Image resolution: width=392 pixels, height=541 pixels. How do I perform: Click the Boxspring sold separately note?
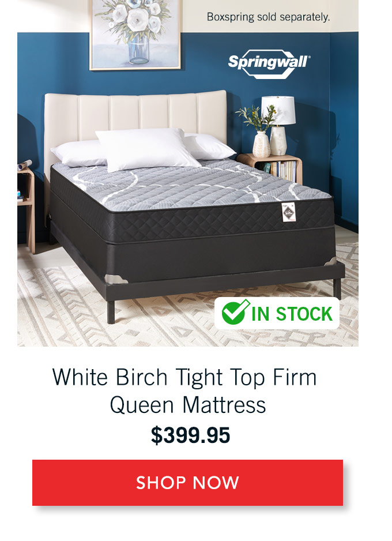268,17
